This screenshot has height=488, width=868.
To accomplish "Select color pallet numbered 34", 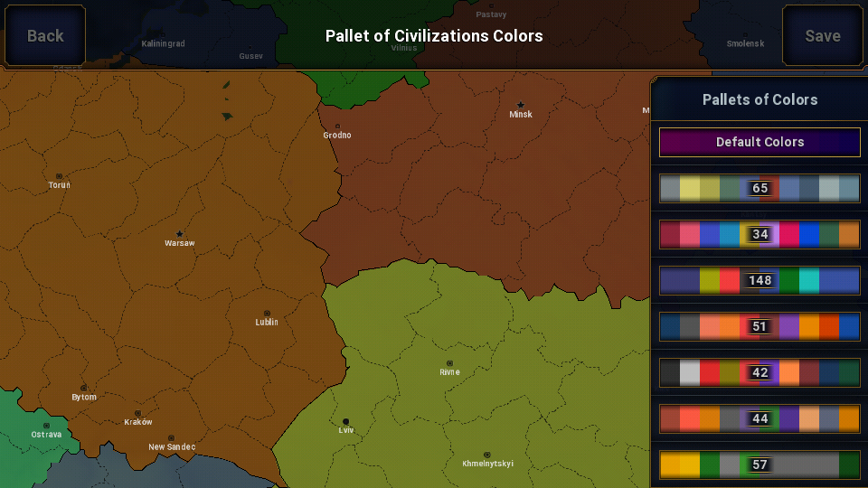I will (x=759, y=234).
